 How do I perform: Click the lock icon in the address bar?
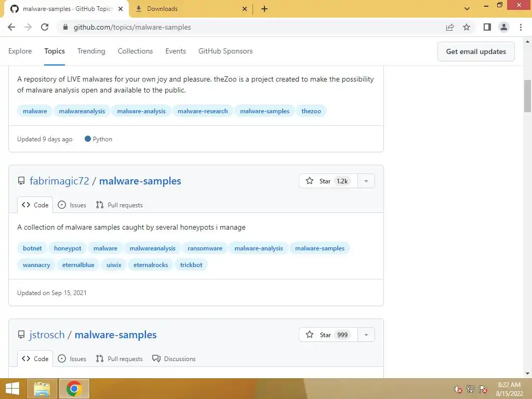point(65,27)
